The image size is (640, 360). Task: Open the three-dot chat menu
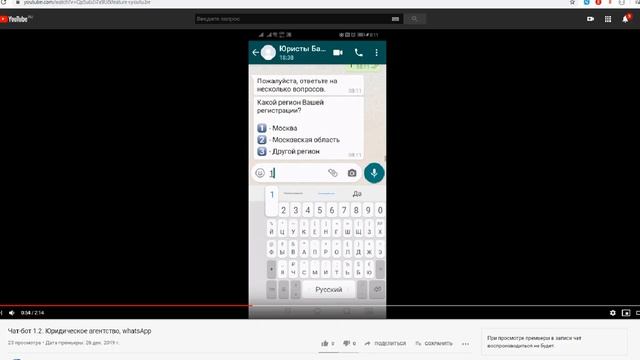click(376, 52)
